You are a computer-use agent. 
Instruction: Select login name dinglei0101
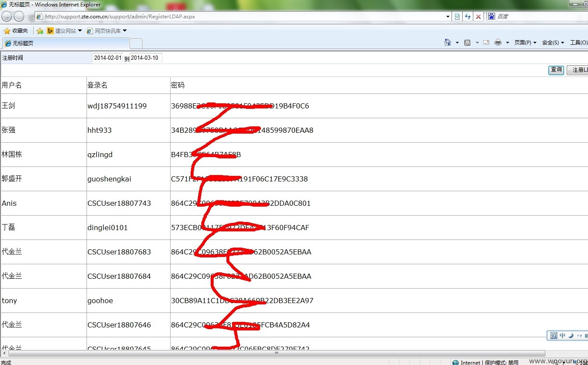107,228
